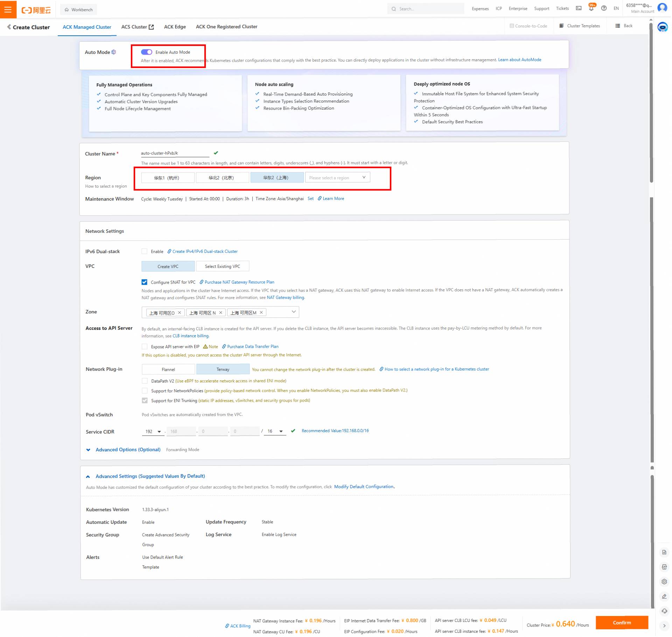The image size is (672, 637).
Task: Open the chat assistant floating icon
Action: click(663, 27)
